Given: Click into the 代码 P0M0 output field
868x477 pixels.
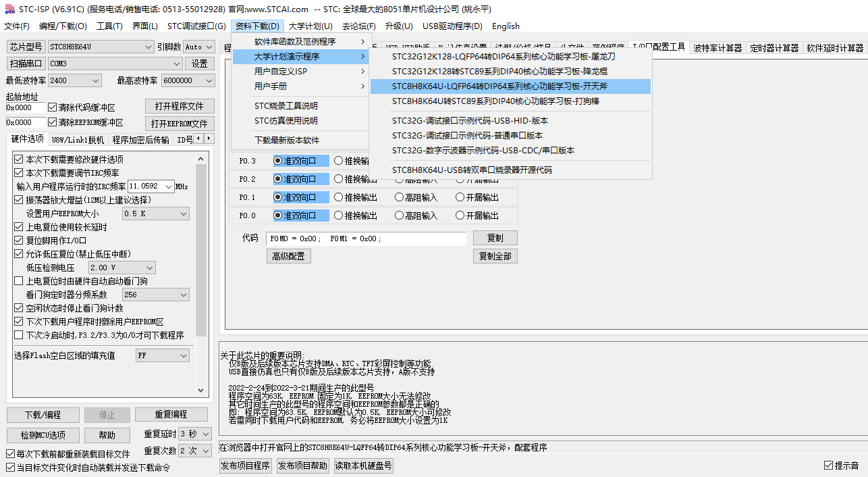Looking at the screenshot, I should pos(366,238).
